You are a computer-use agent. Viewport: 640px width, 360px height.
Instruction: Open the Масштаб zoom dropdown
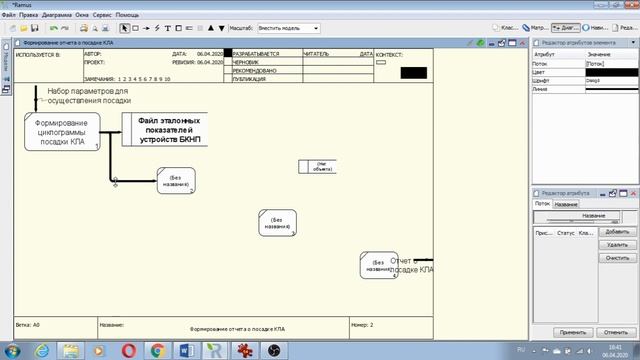click(x=289, y=28)
